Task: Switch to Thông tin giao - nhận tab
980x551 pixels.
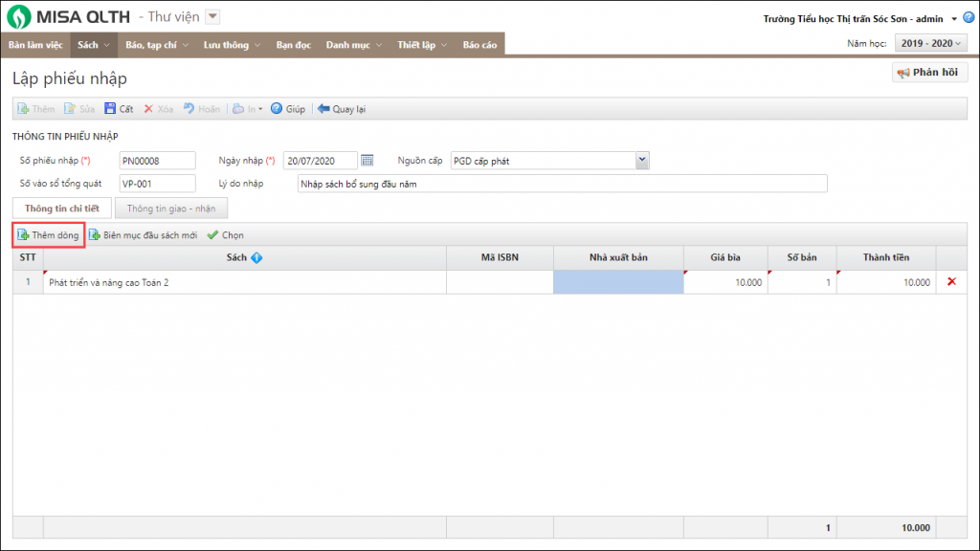Action: [x=170, y=208]
